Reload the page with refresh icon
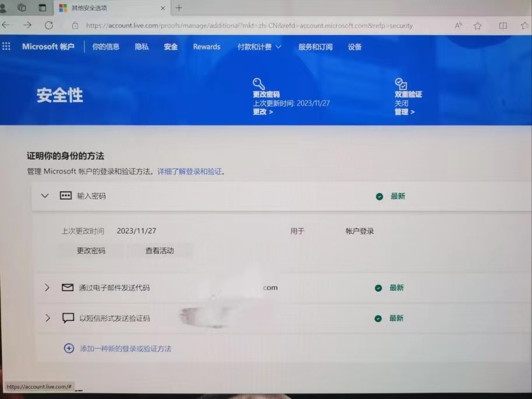Image resolution: width=532 pixels, height=399 pixels. click(49, 25)
